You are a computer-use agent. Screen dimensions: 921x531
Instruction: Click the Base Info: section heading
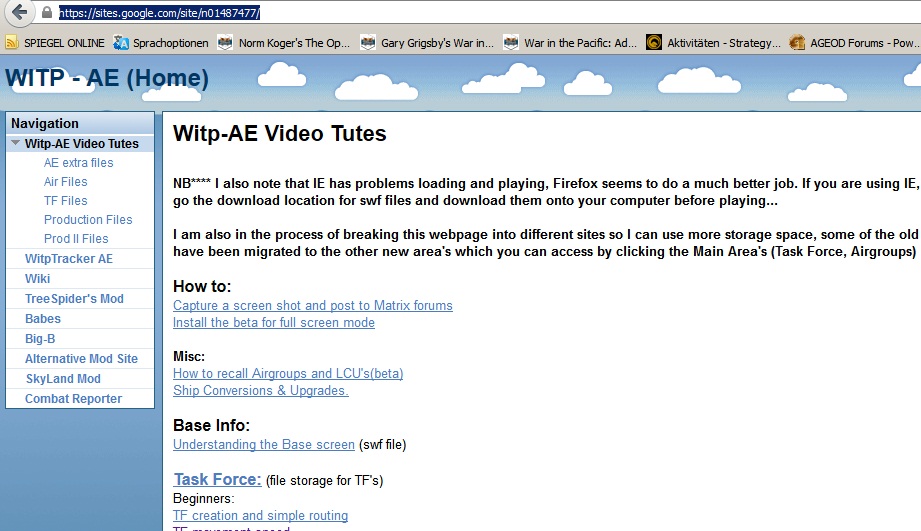click(x=211, y=425)
